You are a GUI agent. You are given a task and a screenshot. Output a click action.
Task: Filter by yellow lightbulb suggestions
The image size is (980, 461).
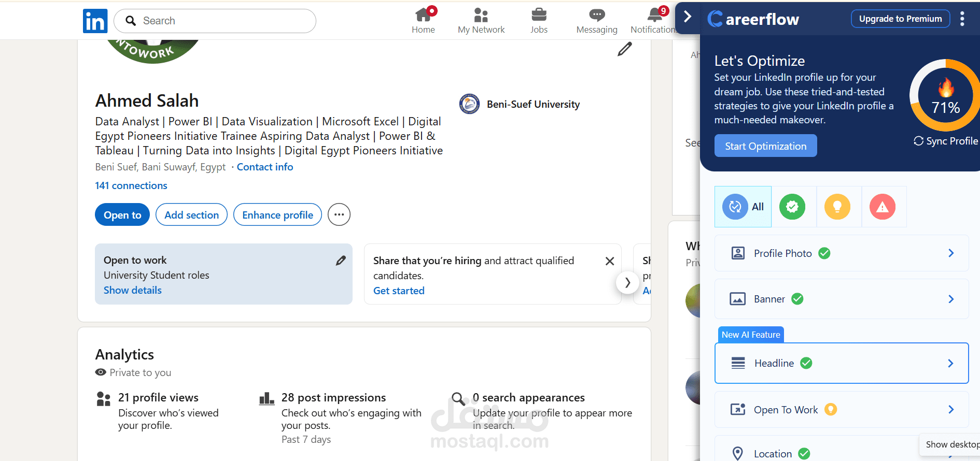tap(837, 207)
